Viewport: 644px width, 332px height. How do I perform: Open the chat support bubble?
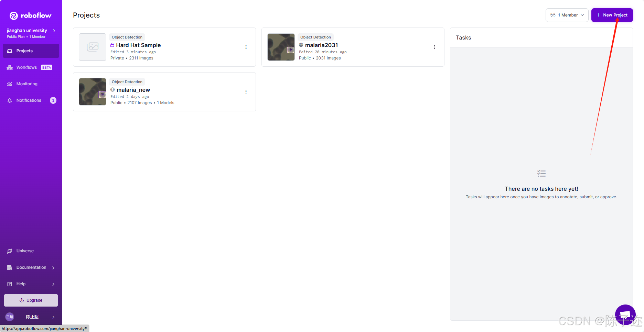pos(625,314)
